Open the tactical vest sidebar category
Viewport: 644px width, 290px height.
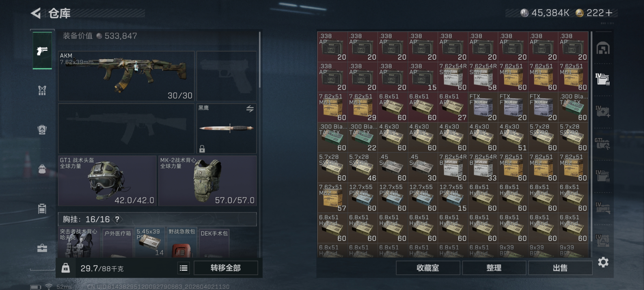[42, 90]
